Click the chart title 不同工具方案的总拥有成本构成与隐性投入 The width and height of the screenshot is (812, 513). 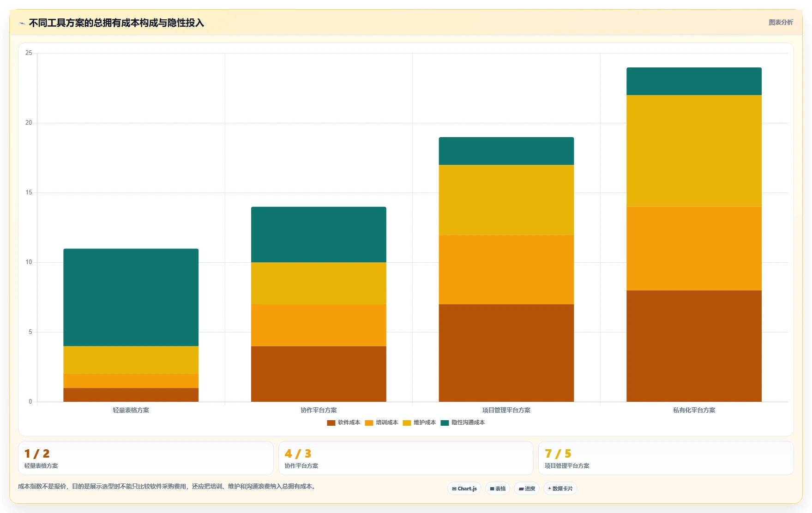116,23
